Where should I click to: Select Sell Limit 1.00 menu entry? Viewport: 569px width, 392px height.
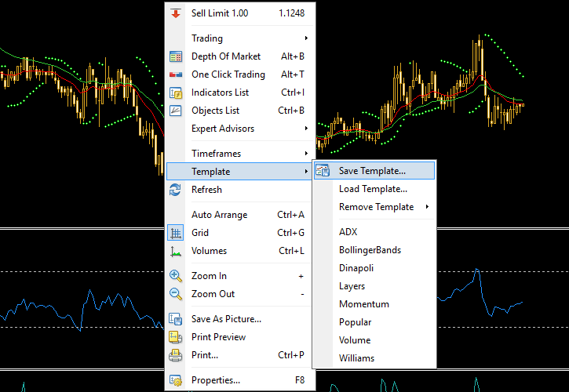tap(240, 13)
